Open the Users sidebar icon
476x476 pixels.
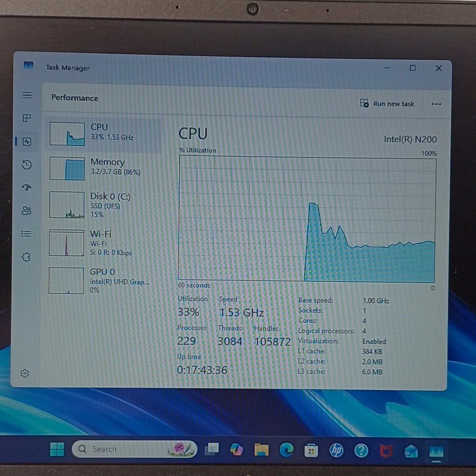(26, 210)
